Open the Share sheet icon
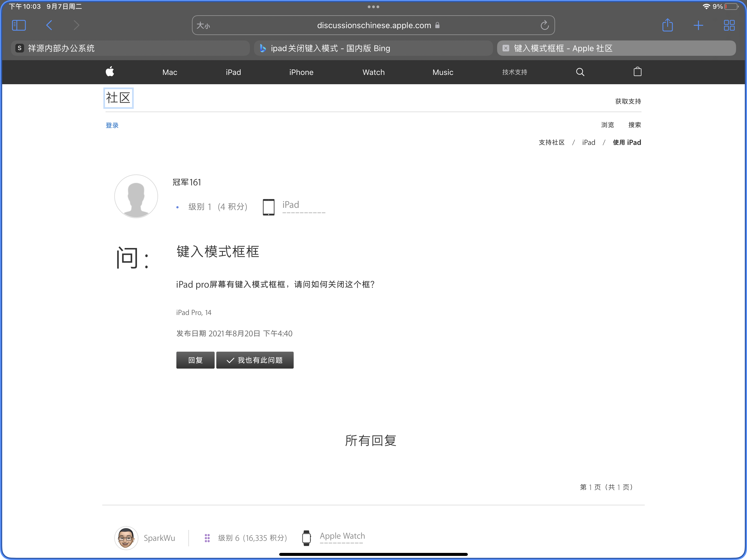 (667, 25)
